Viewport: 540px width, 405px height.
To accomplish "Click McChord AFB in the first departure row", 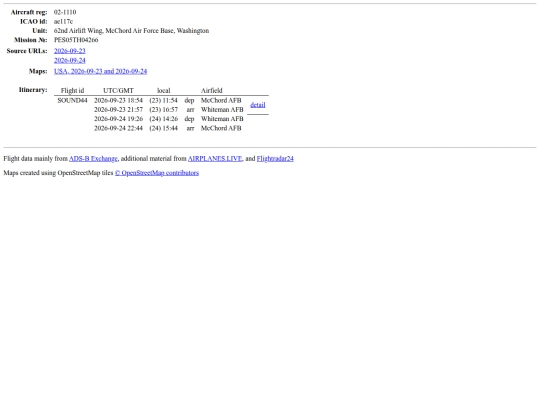I will coord(221,100).
